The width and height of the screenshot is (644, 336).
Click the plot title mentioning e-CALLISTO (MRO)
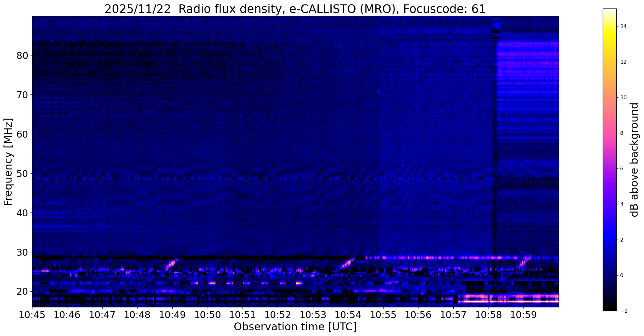tap(295, 9)
